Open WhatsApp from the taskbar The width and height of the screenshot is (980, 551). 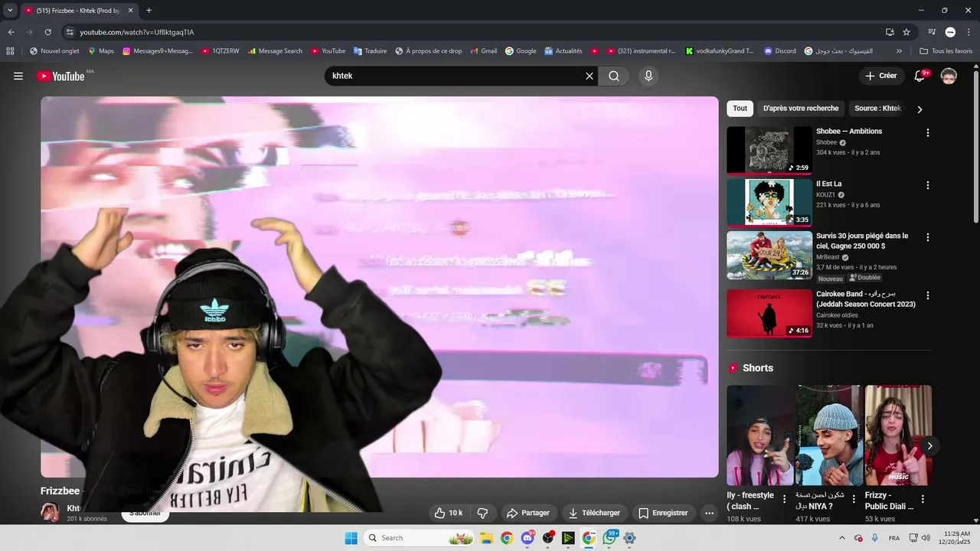[x=609, y=538]
